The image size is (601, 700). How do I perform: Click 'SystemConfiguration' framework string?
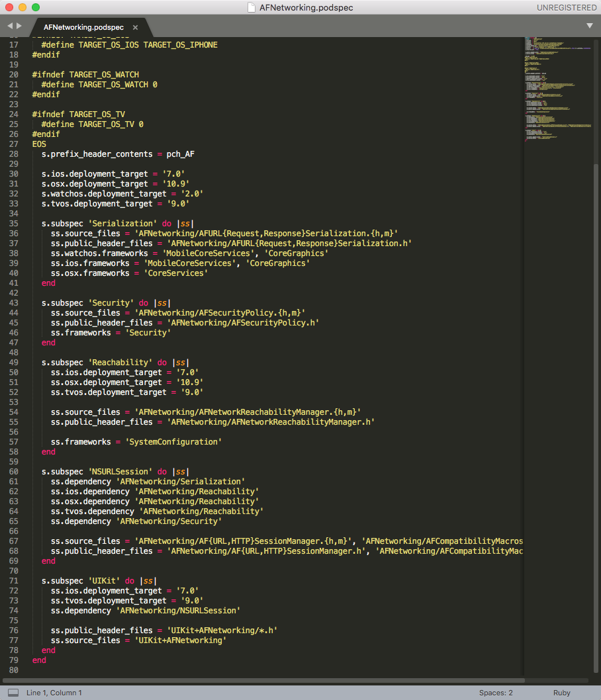click(x=173, y=442)
